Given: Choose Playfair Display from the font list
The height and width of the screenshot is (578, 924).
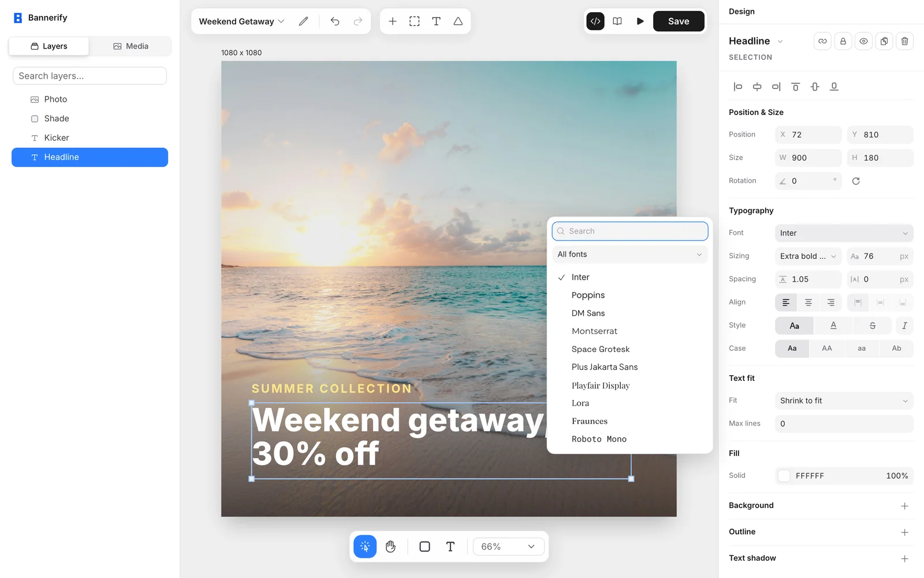Looking at the screenshot, I should pyautogui.click(x=629, y=386).
